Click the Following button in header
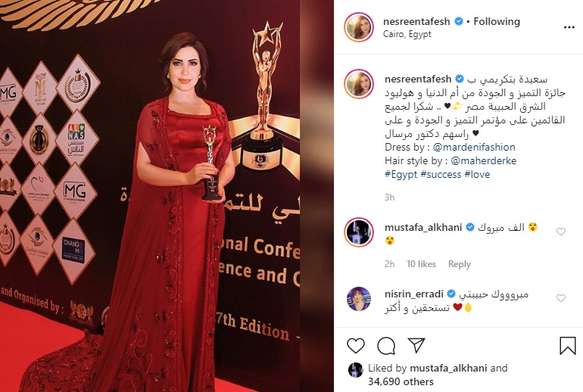 (x=497, y=21)
